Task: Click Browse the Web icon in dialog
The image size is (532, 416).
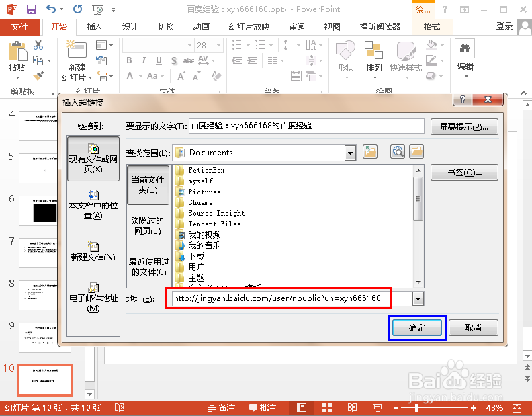Action: (398, 151)
